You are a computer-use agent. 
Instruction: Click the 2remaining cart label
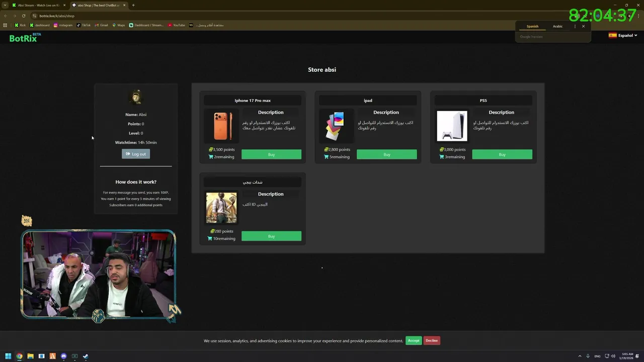(x=221, y=157)
